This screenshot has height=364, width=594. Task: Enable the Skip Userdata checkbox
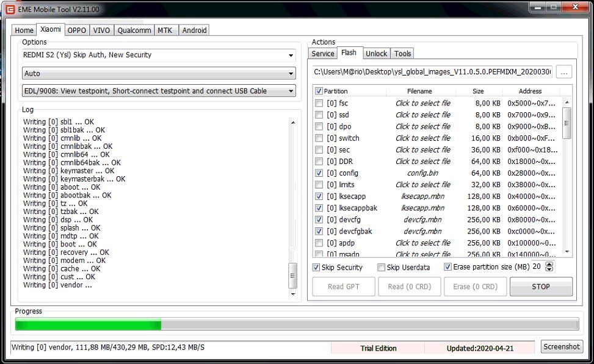click(x=381, y=268)
